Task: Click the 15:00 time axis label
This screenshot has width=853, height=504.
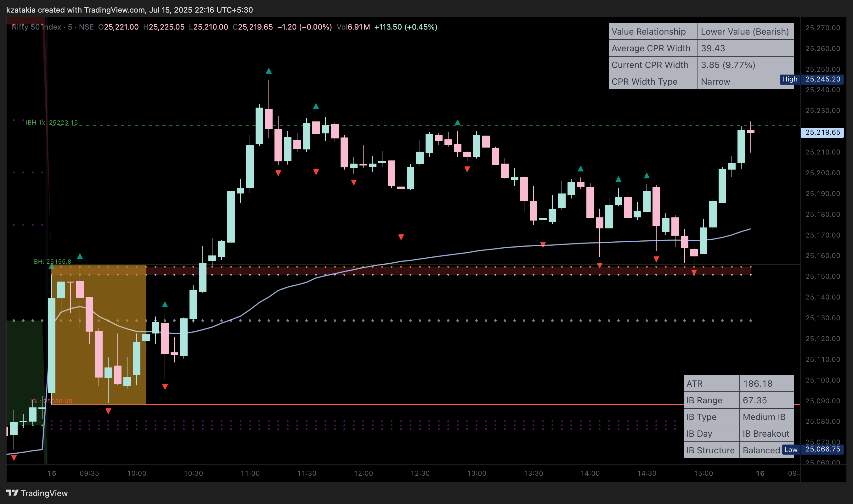Action: point(703,473)
